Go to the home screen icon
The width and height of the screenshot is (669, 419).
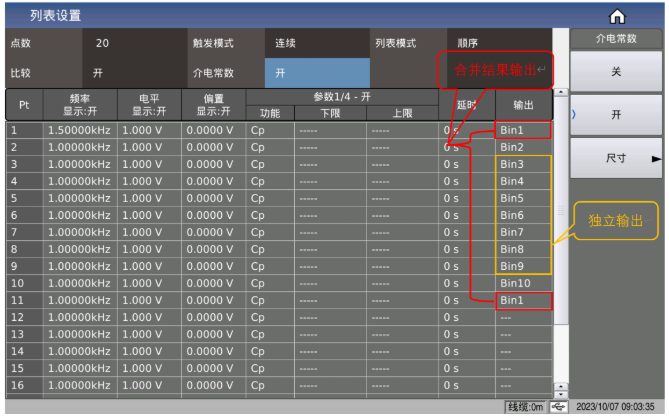(x=617, y=17)
